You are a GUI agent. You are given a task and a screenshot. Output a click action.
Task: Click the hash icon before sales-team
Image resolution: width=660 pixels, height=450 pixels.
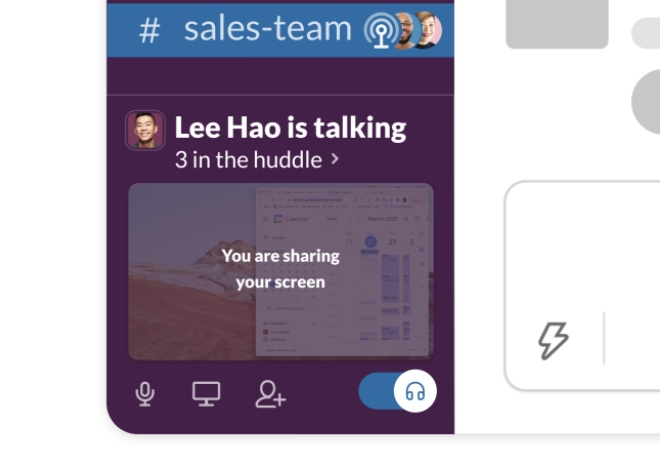pyautogui.click(x=150, y=31)
